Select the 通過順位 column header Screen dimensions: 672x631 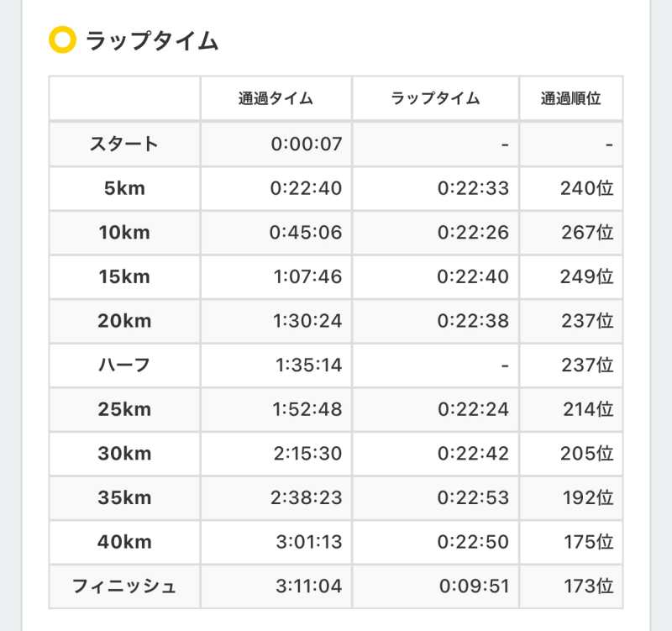pos(571,98)
